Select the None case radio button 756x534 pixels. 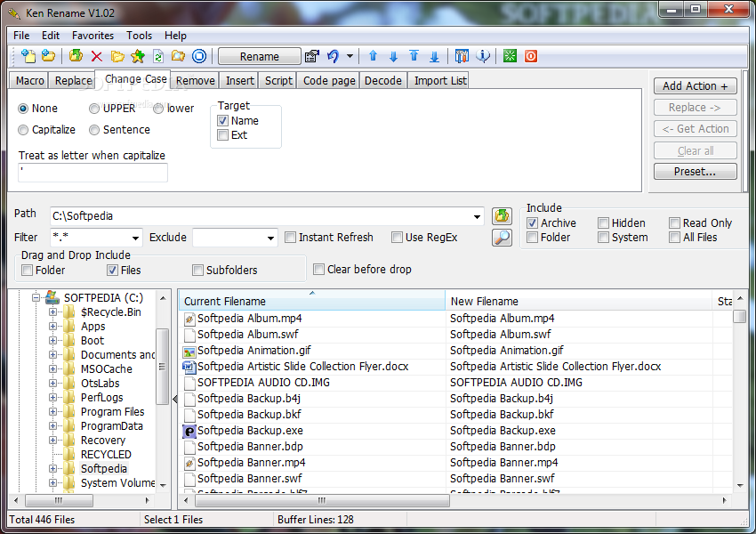22,109
